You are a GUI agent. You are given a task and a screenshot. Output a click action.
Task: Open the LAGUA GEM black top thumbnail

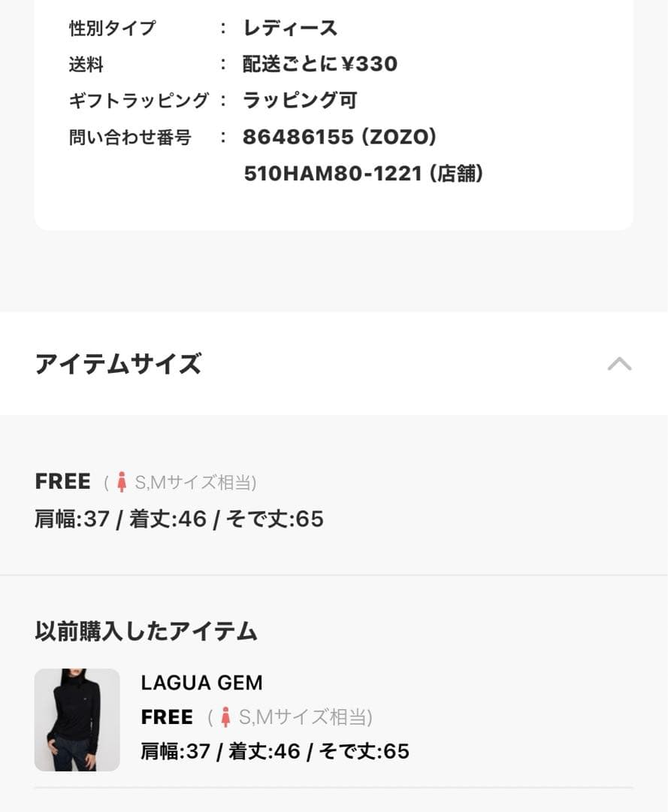click(77, 720)
